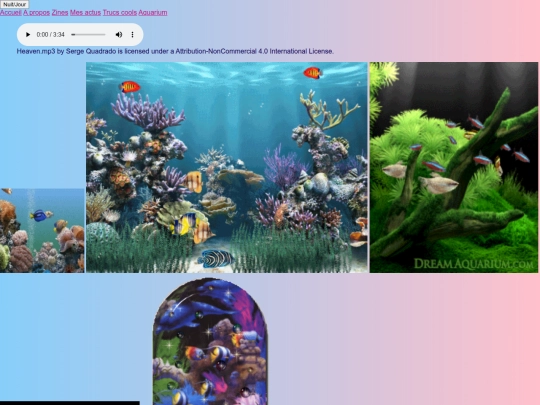Mute the audio player volume icon
Screen dimensions: 540x405
pos(119,34)
